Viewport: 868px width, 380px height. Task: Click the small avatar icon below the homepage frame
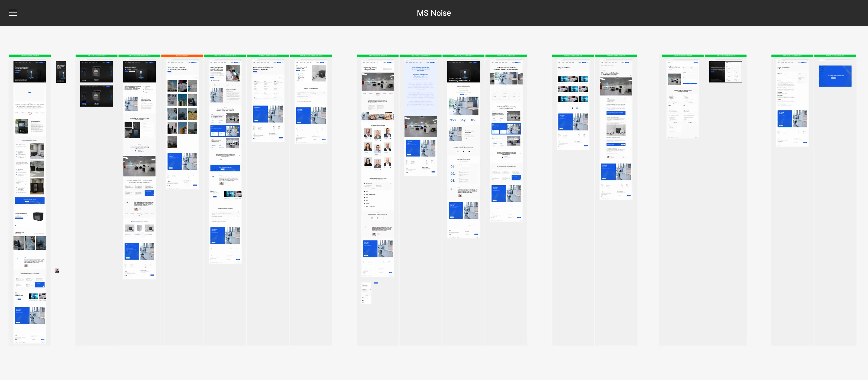point(57,270)
